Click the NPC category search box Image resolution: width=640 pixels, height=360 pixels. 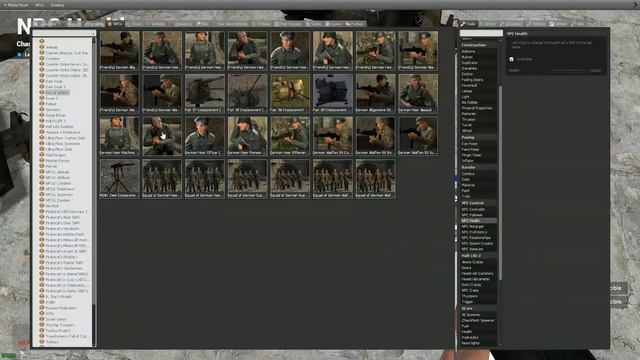click(64, 33)
